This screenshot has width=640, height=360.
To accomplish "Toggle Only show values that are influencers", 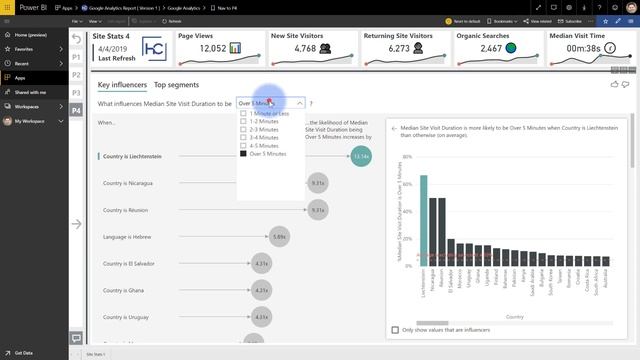I will [395, 330].
